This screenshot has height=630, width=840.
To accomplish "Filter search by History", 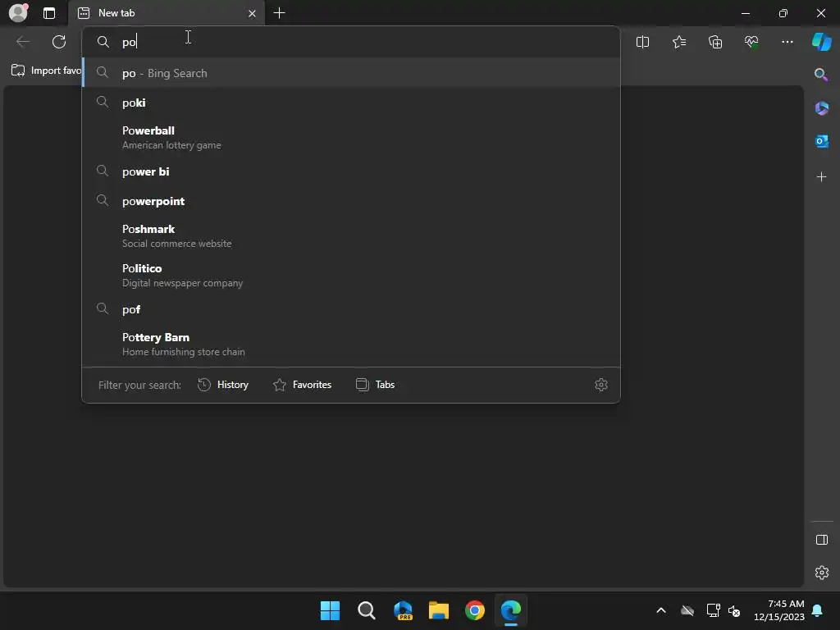I will coord(223,385).
